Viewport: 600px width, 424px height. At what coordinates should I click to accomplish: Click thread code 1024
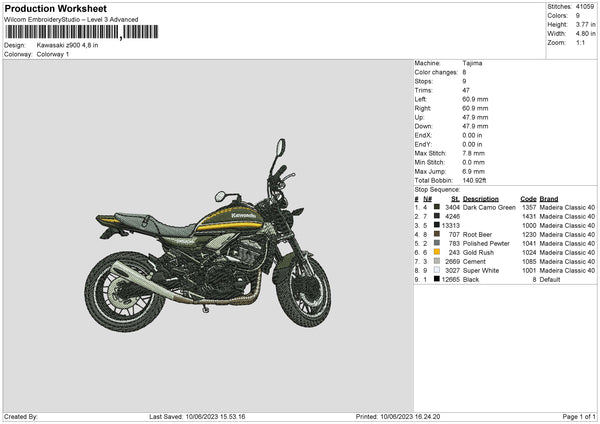(x=529, y=253)
